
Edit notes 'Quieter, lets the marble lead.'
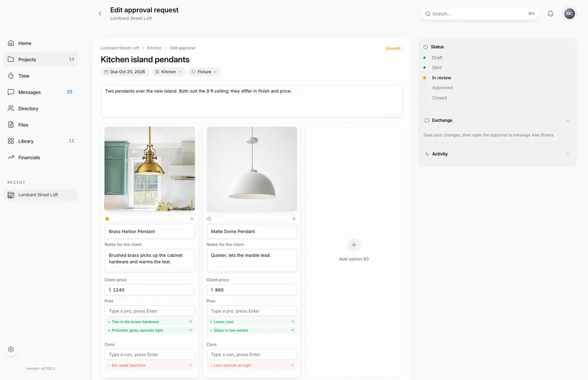pos(252,261)
